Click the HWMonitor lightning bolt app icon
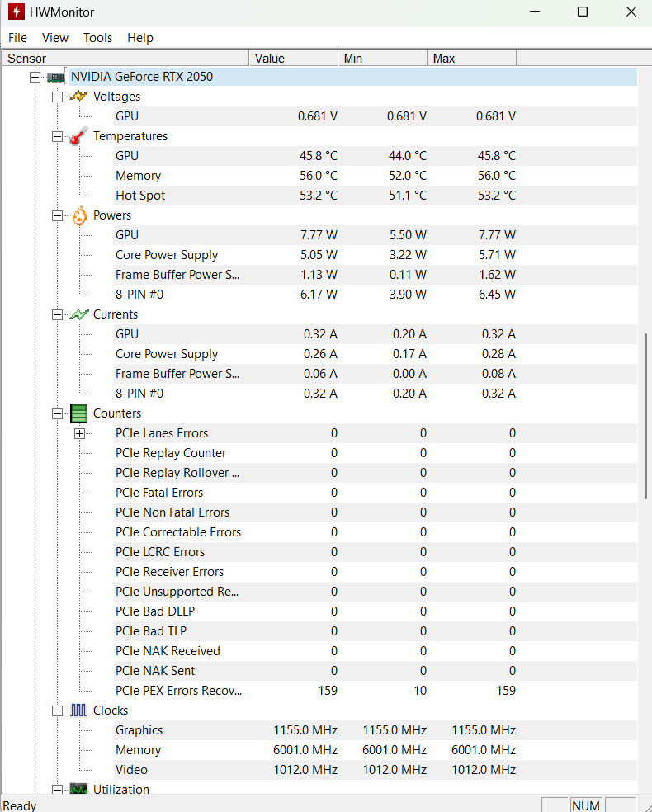 pos(14,12)
